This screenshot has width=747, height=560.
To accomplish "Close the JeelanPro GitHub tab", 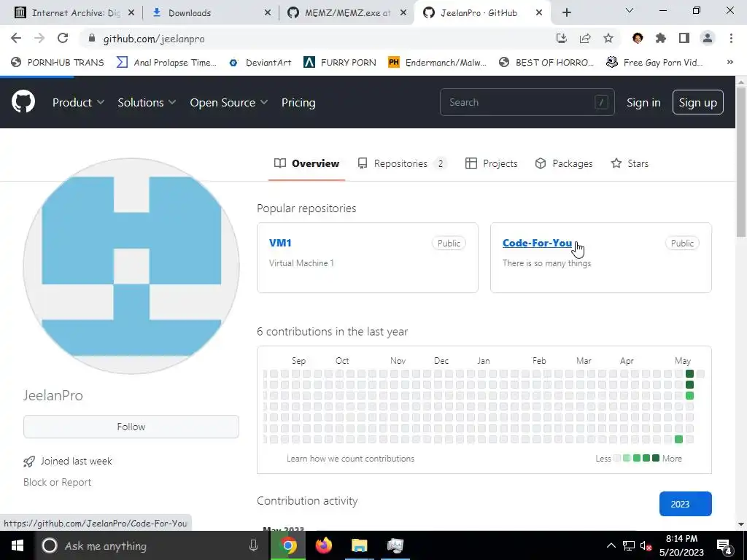I will (x=539, y=13).
